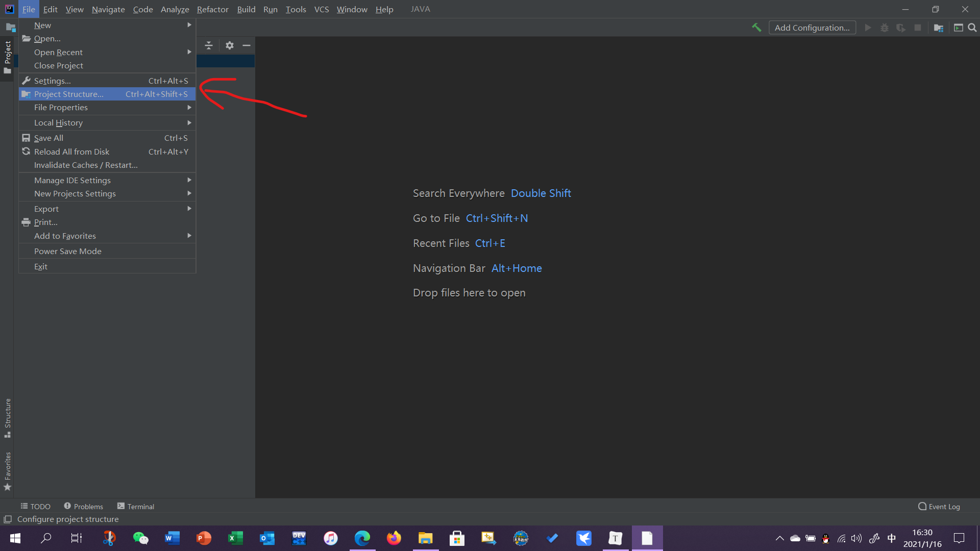Open Search Everywhere magnifier in toolbar

click(972, 28)
